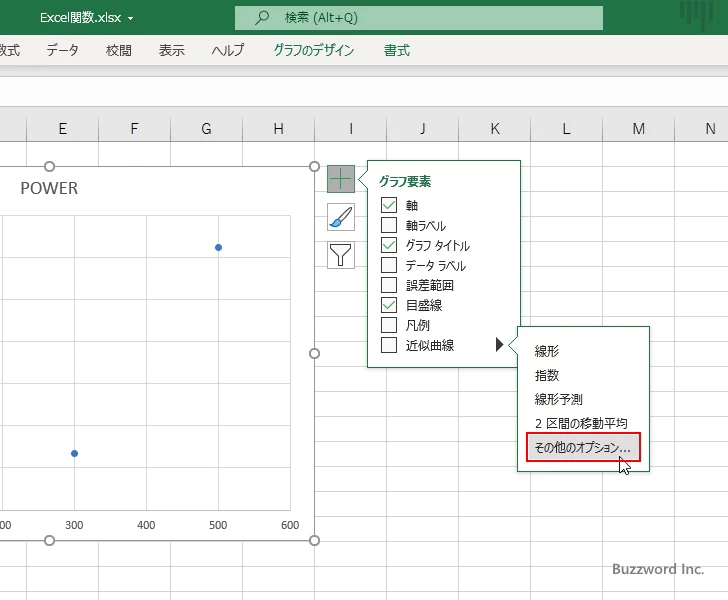This screenshot has height=600, width=728.
Task: Switch to グラフのデザイン tab
Action: (314, 50)
